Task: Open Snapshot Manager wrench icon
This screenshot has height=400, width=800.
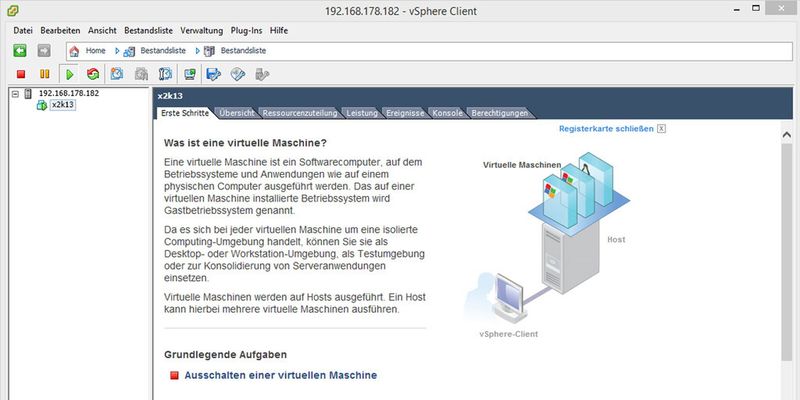Action: [165, 74]
